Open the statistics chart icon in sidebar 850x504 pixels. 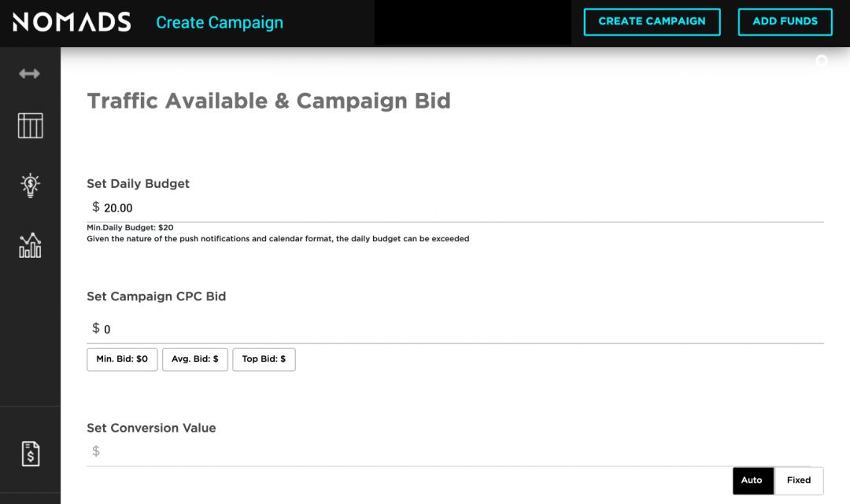pyautogui.click(x=30, y=245)
